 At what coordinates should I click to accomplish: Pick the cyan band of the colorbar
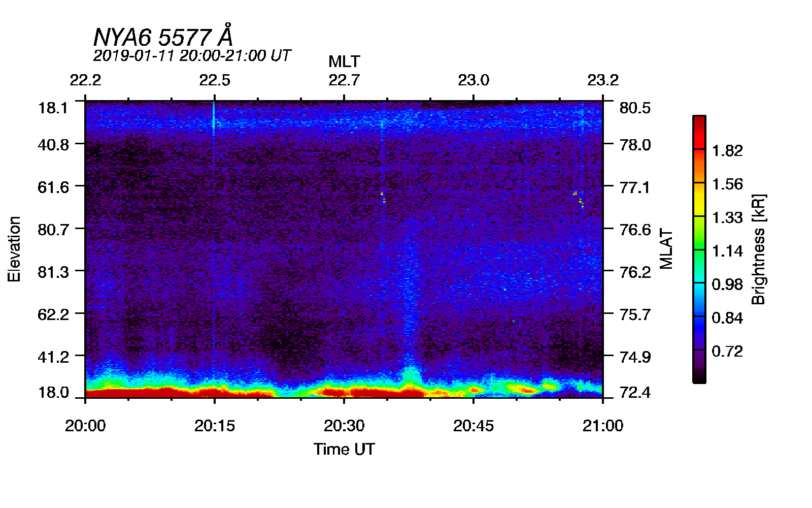coord(699,283)
